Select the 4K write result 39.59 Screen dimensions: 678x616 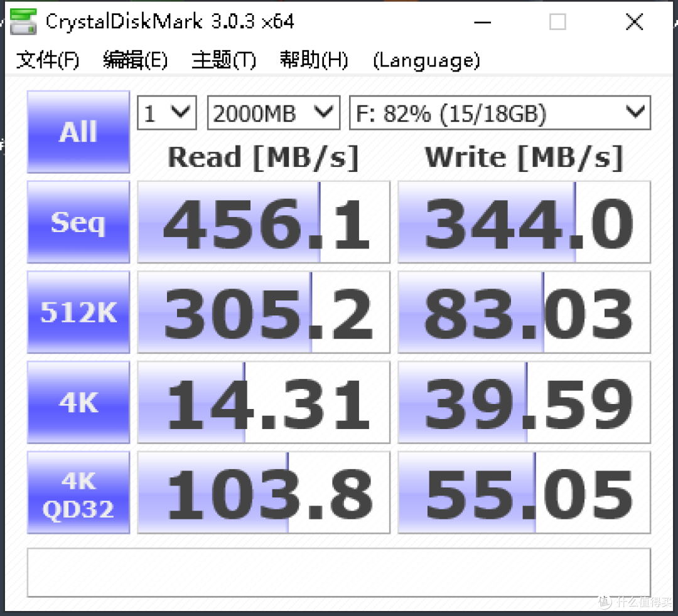(x=524, y=402)
